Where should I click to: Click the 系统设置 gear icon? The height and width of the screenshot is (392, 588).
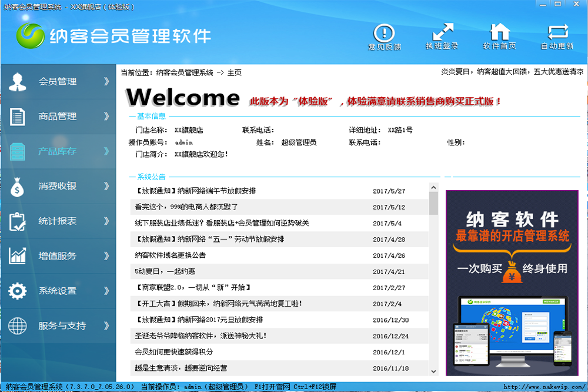17,291
